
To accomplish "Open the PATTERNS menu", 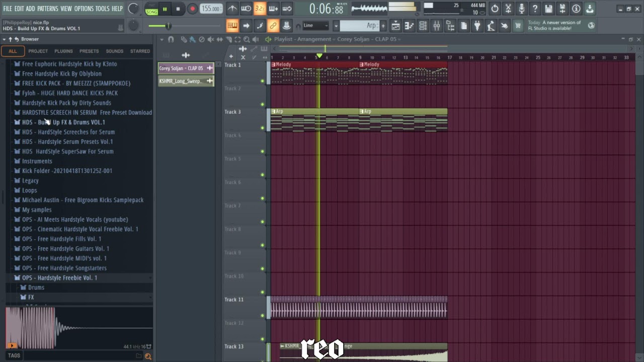I will (x=47, y=9).
